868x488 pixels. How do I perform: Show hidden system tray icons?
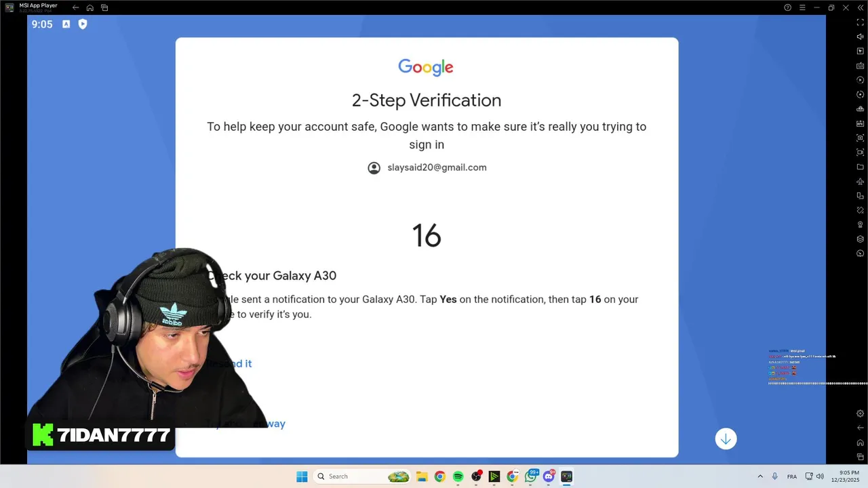pyautogui.click(x=760, y=476)
